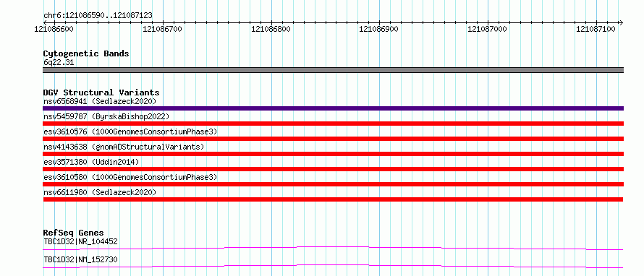Open variant esv3571380 (Uddin2014) label
Viewport: 644px width, 276px height.
point(91,162)
